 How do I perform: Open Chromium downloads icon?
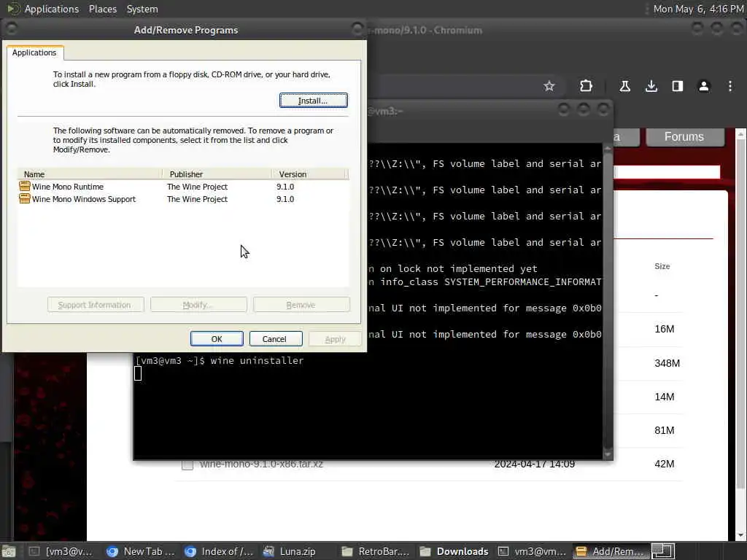651,86
